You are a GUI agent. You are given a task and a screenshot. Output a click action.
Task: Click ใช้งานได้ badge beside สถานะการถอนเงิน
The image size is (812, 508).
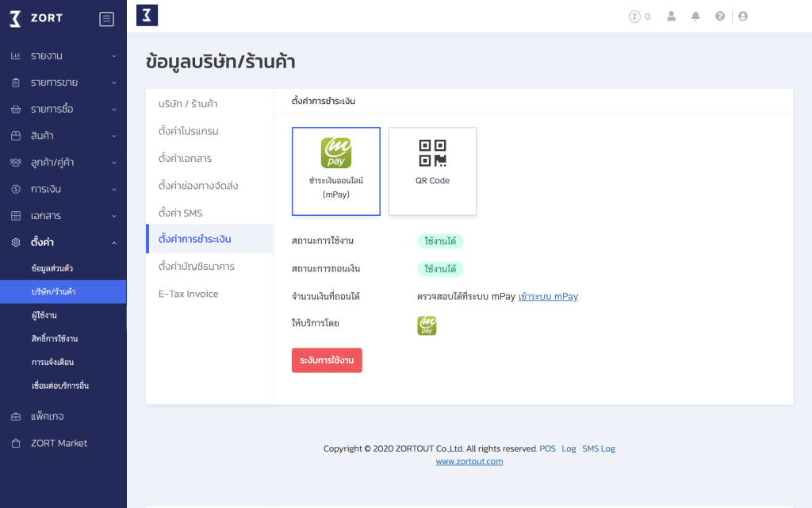click(x=440, y=269)
